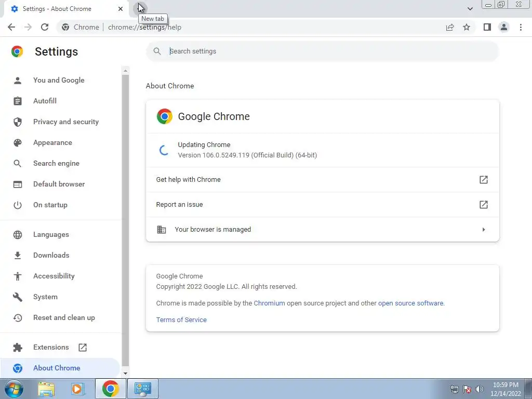532x399 pixels.
Task: Click the external link icon for Get help
Action: (484, 179)
